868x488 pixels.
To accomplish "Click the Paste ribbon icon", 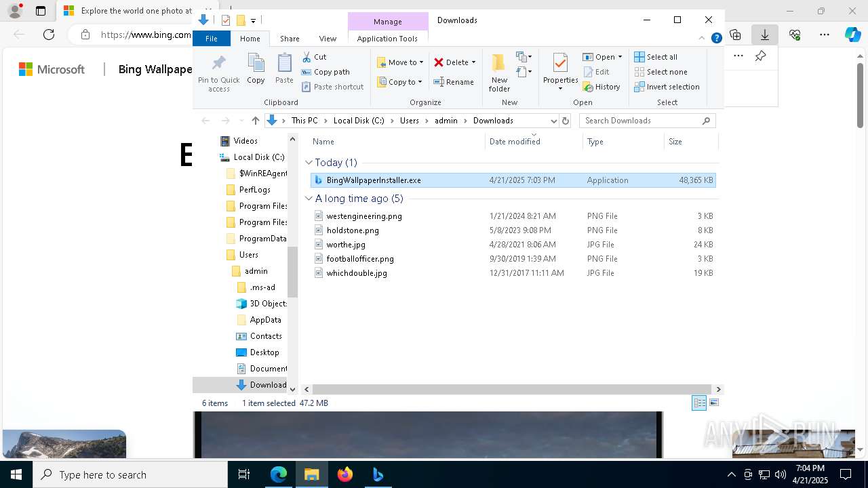I will 284,69.
